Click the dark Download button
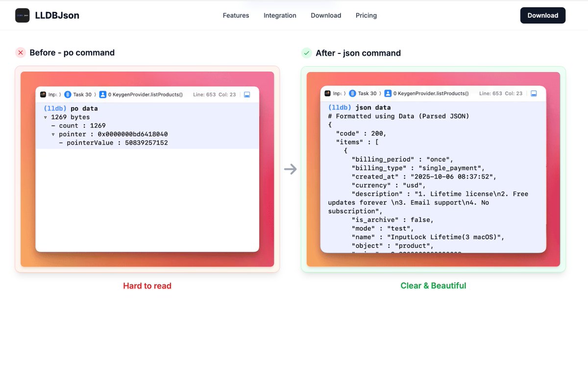Image resolution: width=588 pixels, height=365 pixels. 542,15
